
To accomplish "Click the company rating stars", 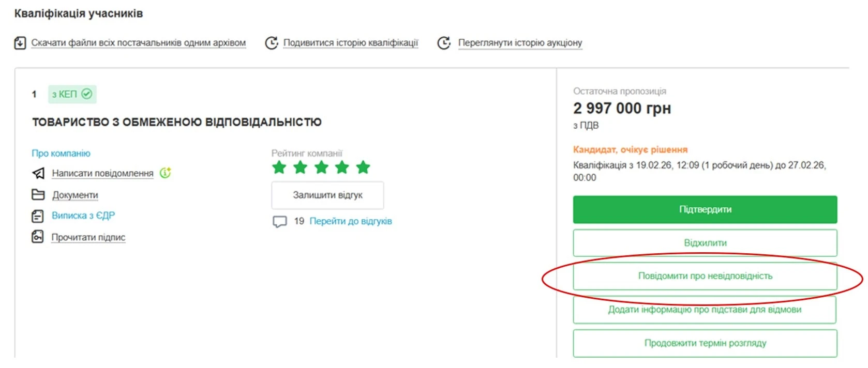I will pos(321,167).
